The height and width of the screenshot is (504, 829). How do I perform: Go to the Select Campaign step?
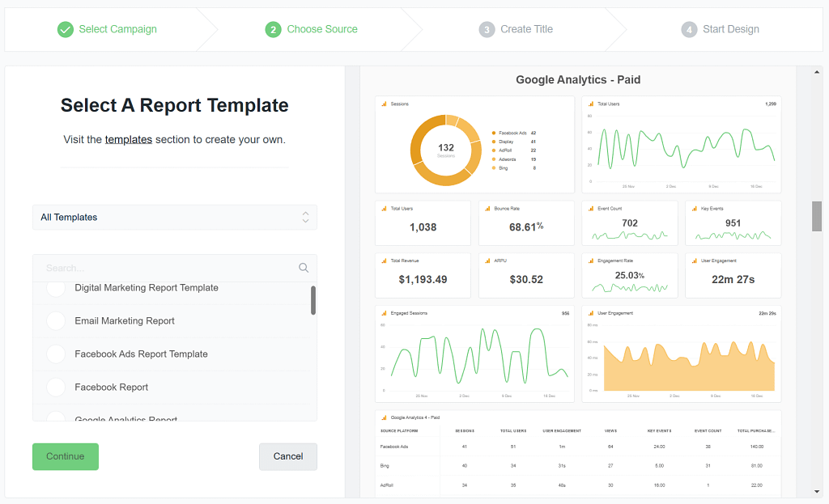(107, 30)
